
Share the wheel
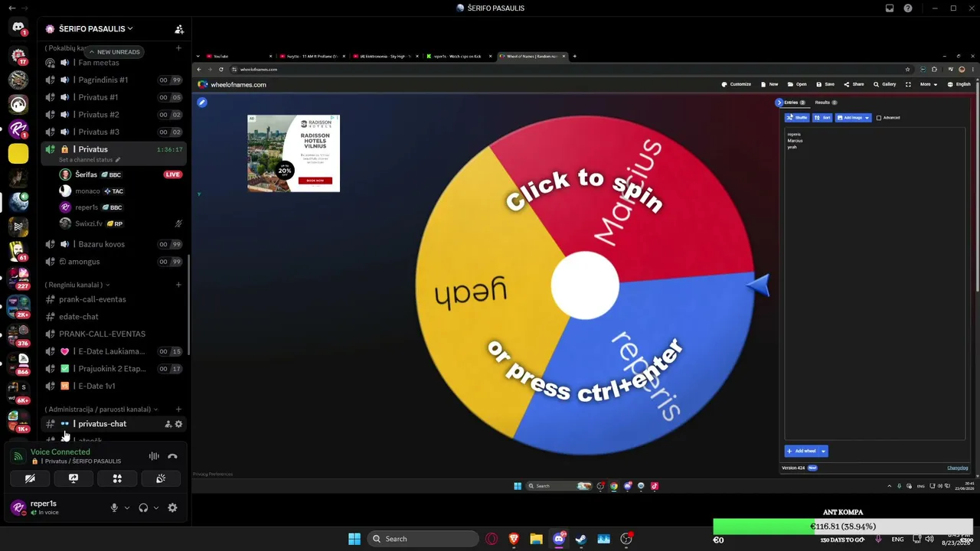pos(854,84)
